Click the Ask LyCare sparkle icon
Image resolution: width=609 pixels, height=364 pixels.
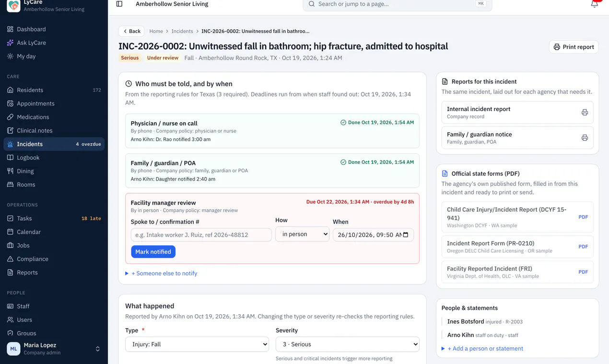click(10, 43)
